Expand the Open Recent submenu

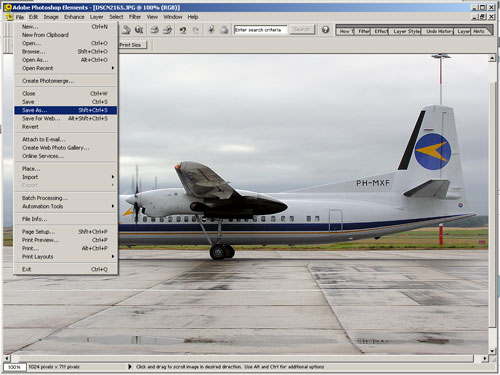coord(66,68)
